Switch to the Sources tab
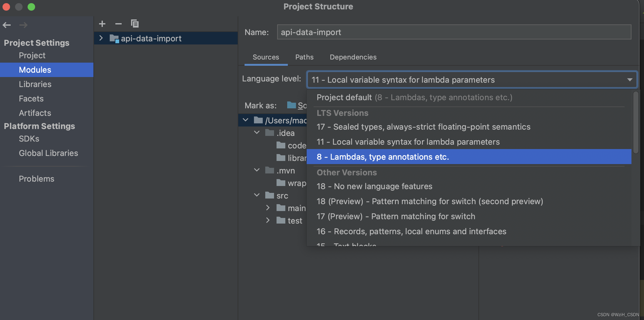This screenshot has height=320, width=644. (266, 57)
